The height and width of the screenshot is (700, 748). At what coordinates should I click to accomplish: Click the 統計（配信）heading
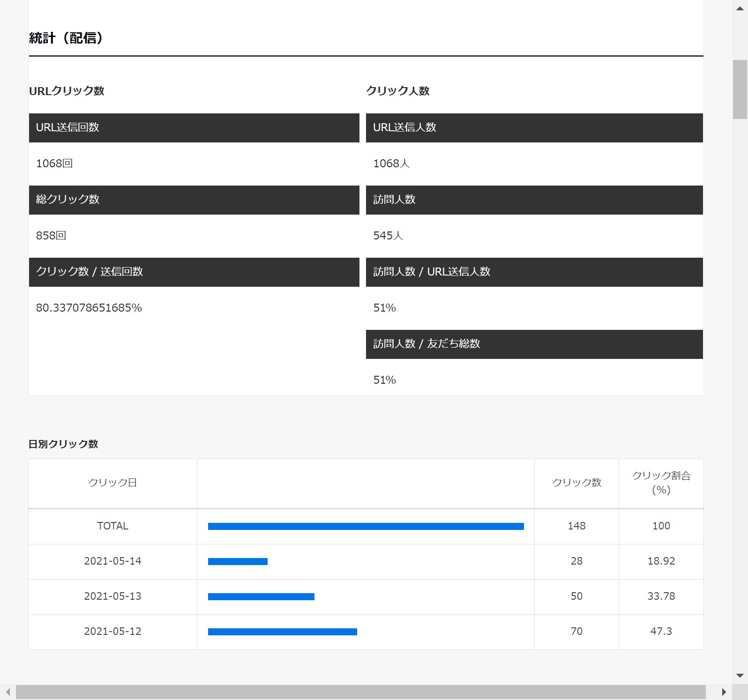66,38
